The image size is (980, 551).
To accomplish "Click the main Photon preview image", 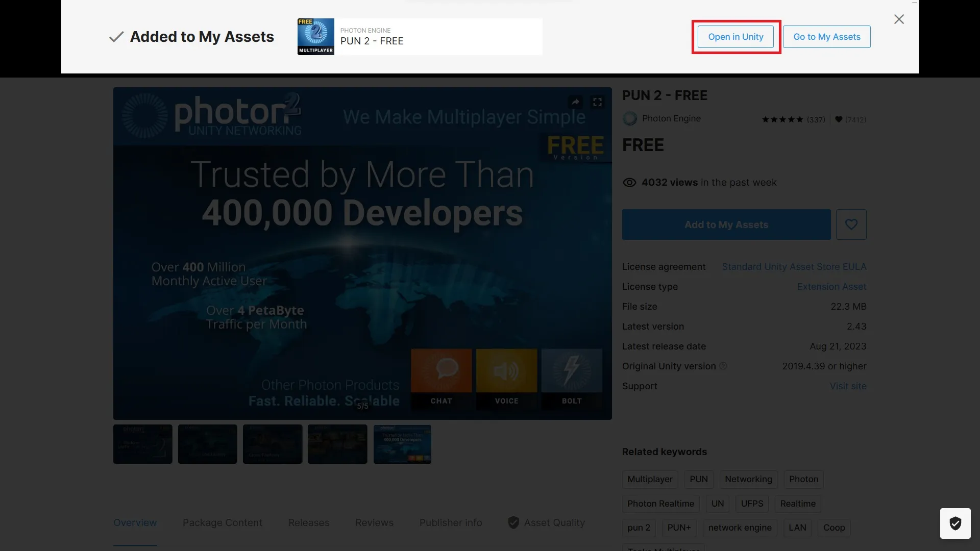I will (x=362, y=254).
